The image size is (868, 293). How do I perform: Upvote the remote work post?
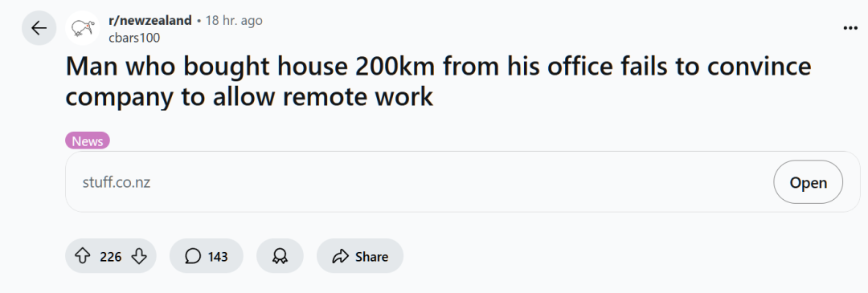(x=82, y=257)
